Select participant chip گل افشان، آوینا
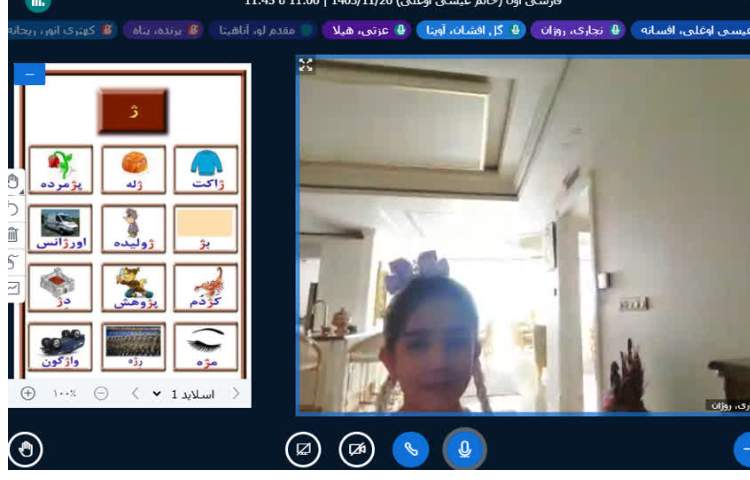Screen dimensions: 750x480 (471, 30)
